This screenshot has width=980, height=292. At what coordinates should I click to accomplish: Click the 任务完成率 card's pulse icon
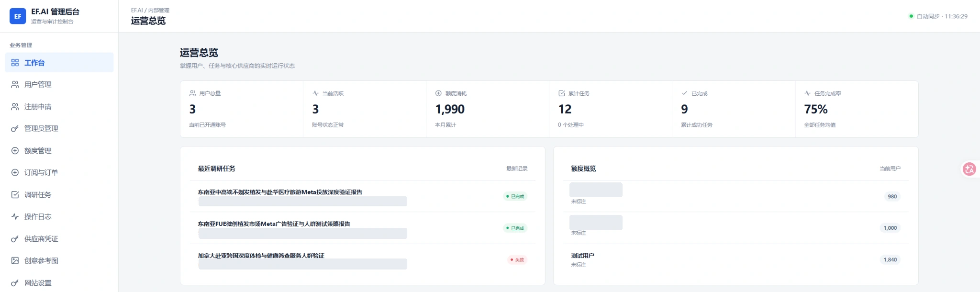point(808,93)
